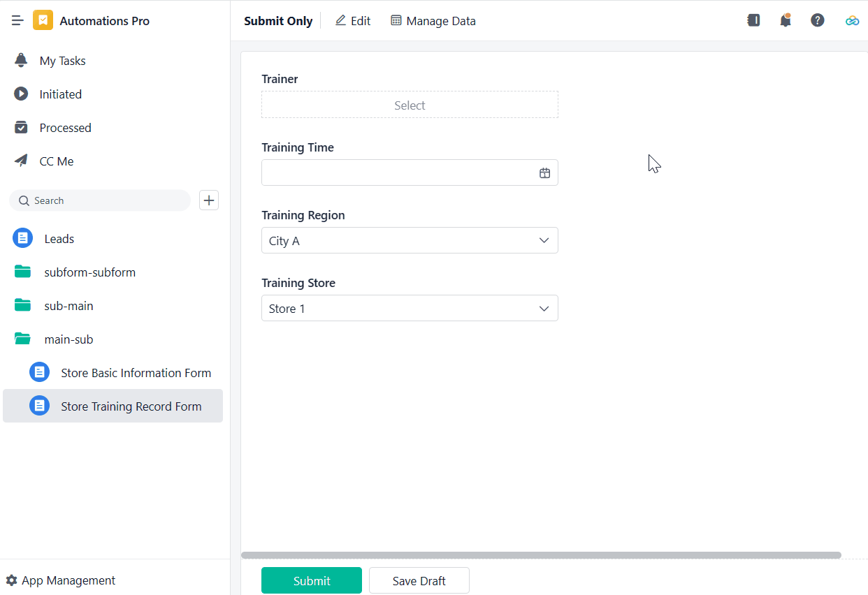Expand the sub-main folder
This screenshot has height=595, width=868.
coord(68,306)
